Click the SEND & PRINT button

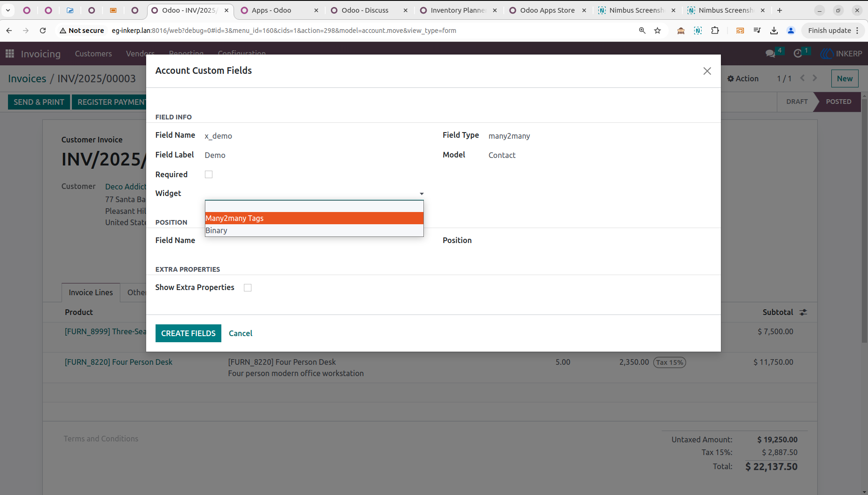tap(39, 102)
